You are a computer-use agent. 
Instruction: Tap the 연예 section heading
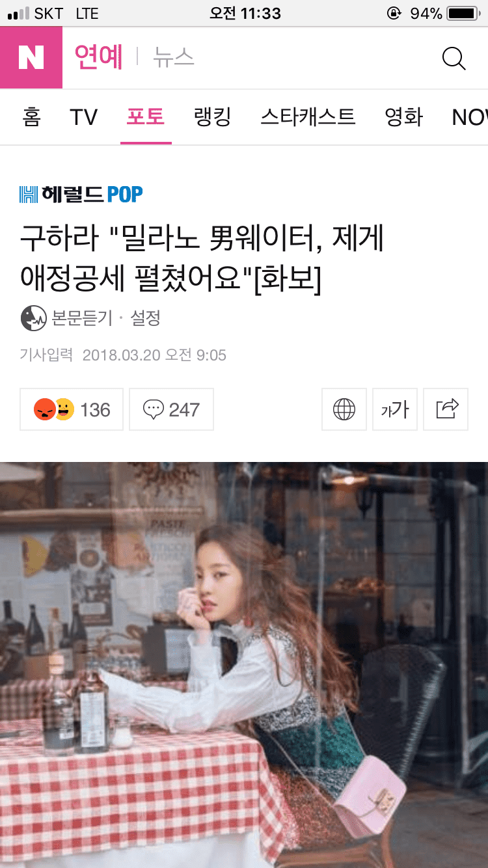coord(99,57)
